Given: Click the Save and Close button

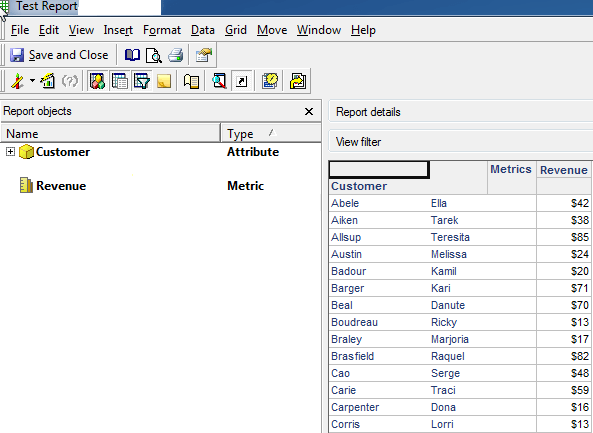Looking at the screenshot, I should coord(59,55).
